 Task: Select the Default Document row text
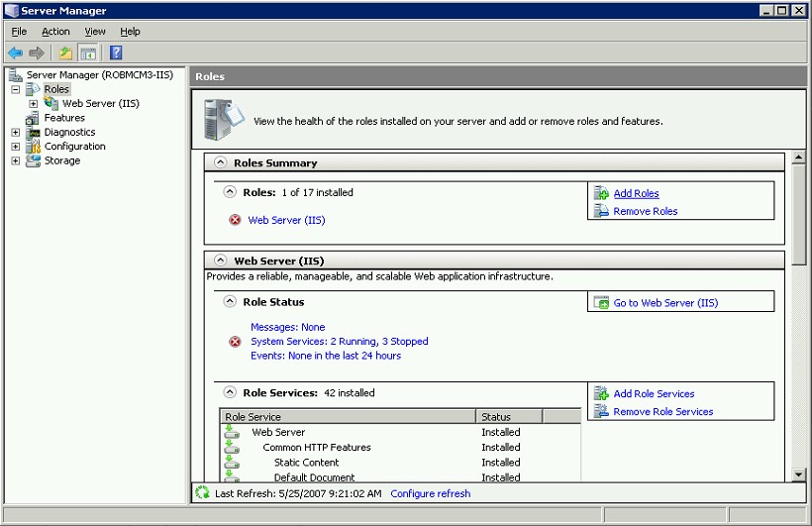314,477
